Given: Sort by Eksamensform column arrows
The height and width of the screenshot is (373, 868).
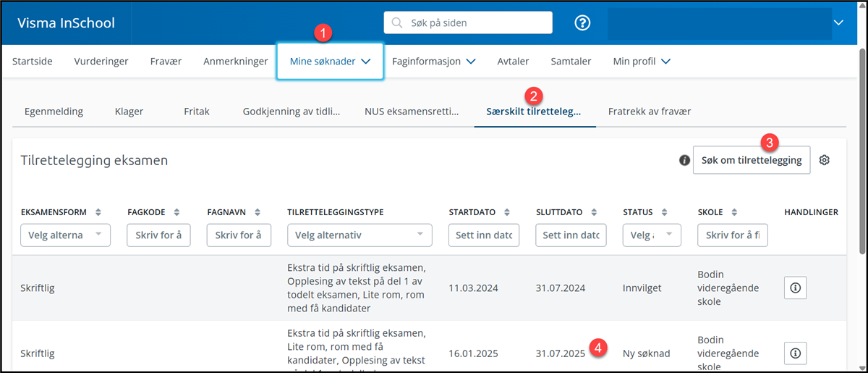Looking at the screenshot, I should [x=98, y=212].
